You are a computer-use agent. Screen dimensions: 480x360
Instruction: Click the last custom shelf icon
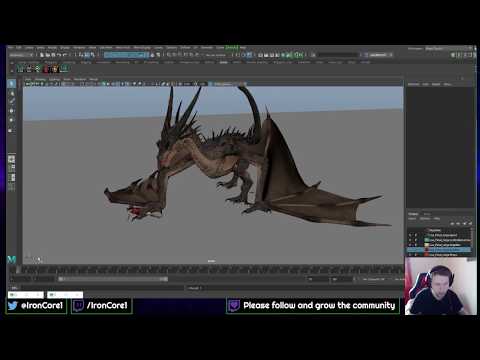(x=64, y=69)
